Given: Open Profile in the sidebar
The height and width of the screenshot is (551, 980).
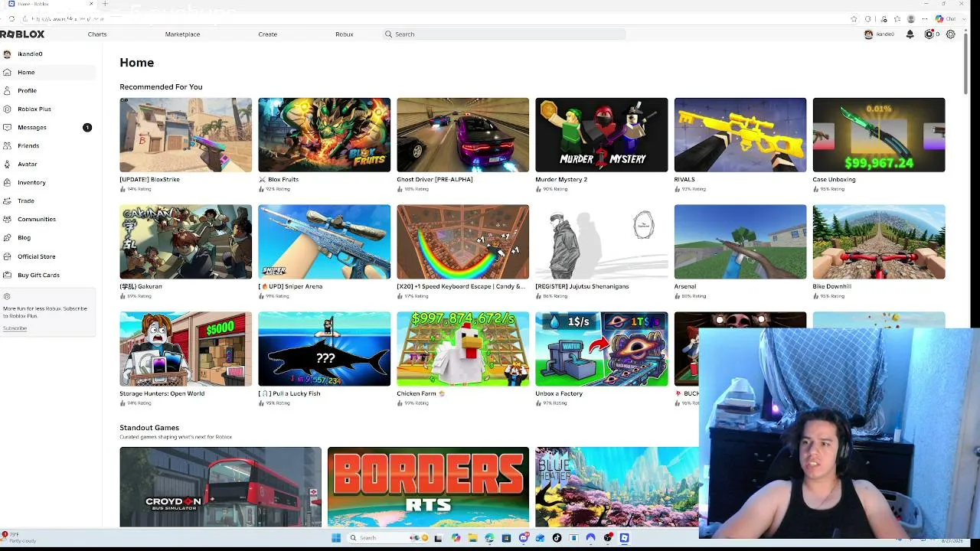Looking at the screenshot, I should (x=47, y=90).
